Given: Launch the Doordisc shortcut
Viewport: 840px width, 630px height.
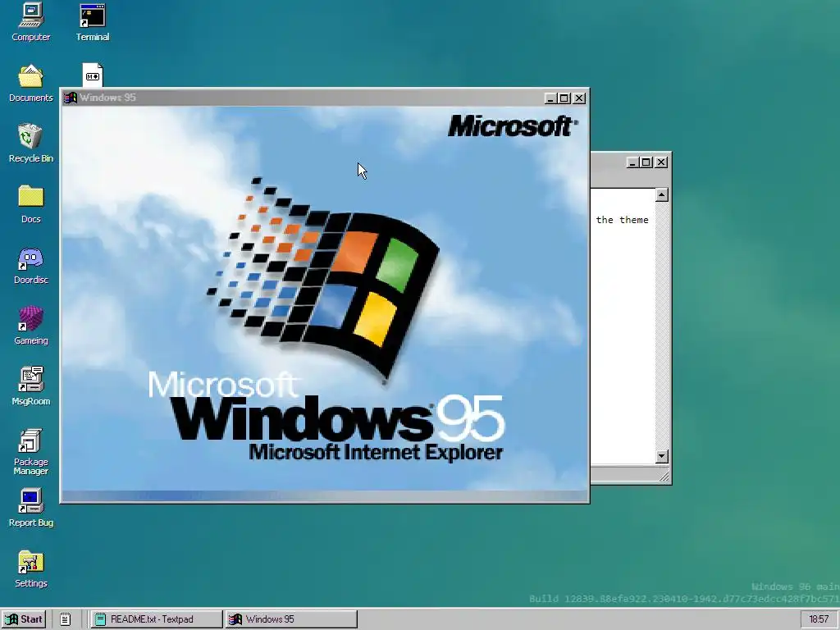Looking at the screenshot, I should coord(30,265).
